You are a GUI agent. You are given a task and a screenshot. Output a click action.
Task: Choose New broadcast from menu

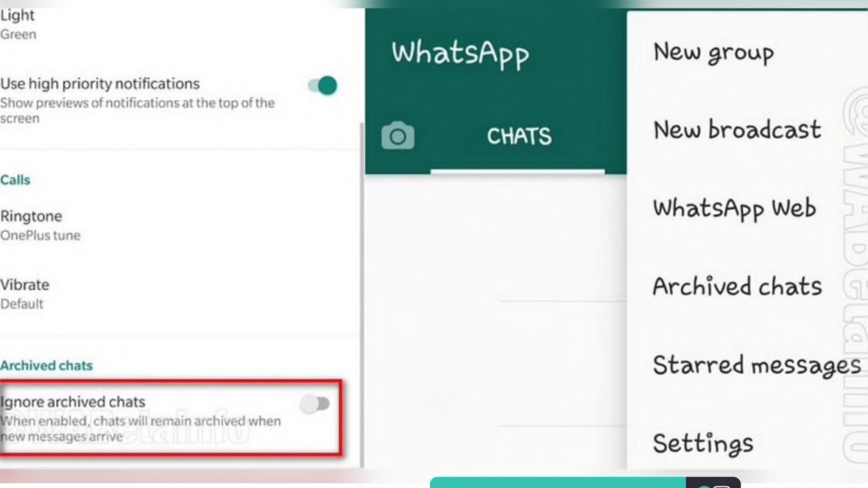tap(737, 129)
